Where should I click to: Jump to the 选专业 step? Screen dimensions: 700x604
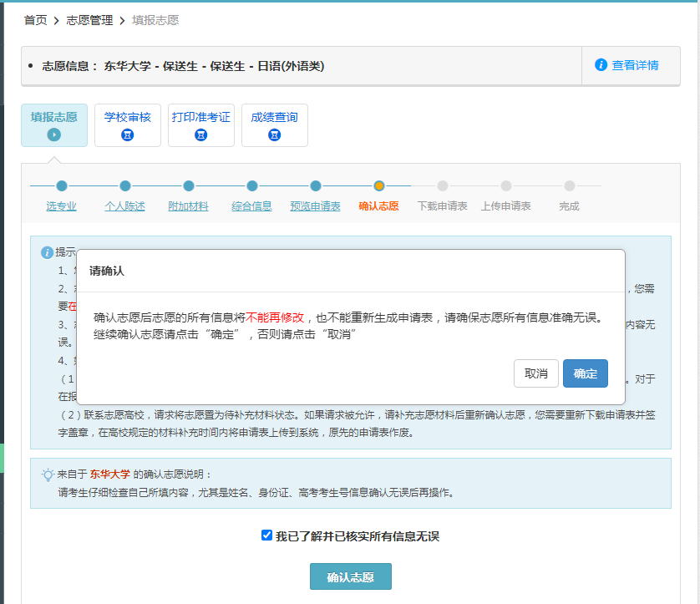(x=62, y=206)
